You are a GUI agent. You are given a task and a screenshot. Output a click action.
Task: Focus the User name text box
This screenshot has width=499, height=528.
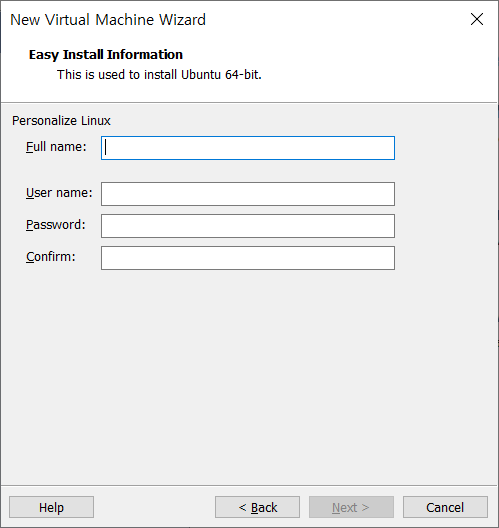(248, 194)
